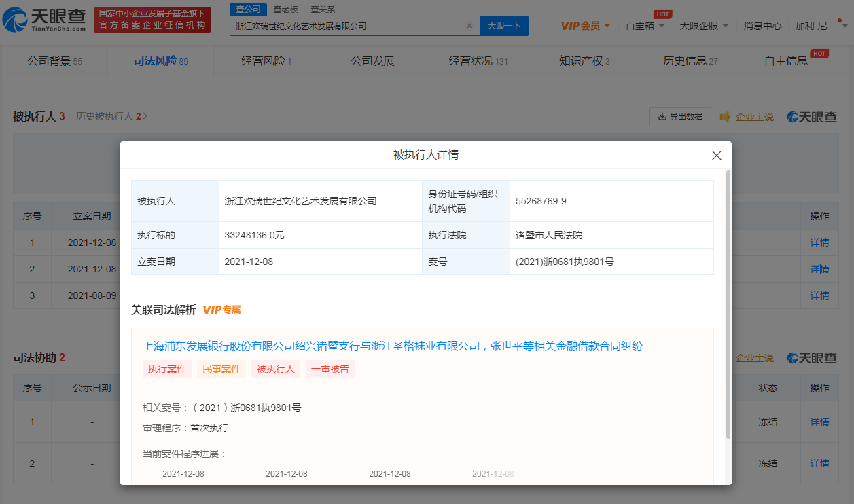Click the 冻结 status in 司法协助 row 1
The image size is (854, 504).
point(768,422)
